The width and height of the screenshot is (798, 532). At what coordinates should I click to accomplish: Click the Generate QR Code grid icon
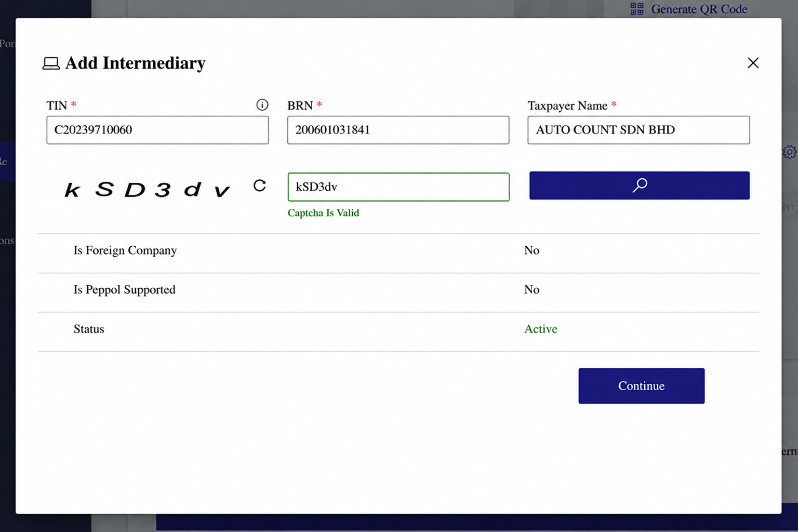637,9
